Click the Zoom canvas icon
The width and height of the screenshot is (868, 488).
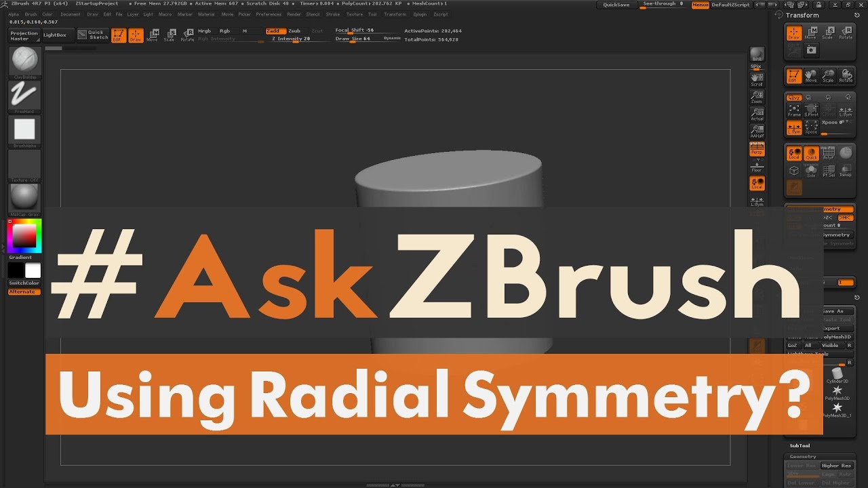click(757, 97)
